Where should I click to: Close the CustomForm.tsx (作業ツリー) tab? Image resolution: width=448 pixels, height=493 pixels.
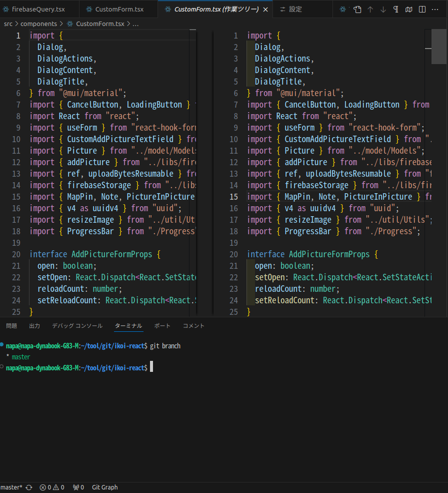[265, 10]
